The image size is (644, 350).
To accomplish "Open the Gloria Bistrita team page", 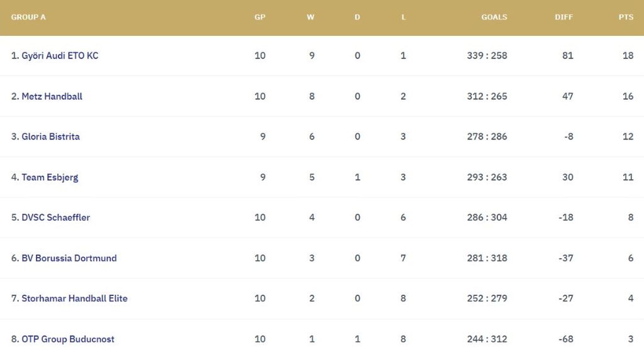I will [50, 136].
